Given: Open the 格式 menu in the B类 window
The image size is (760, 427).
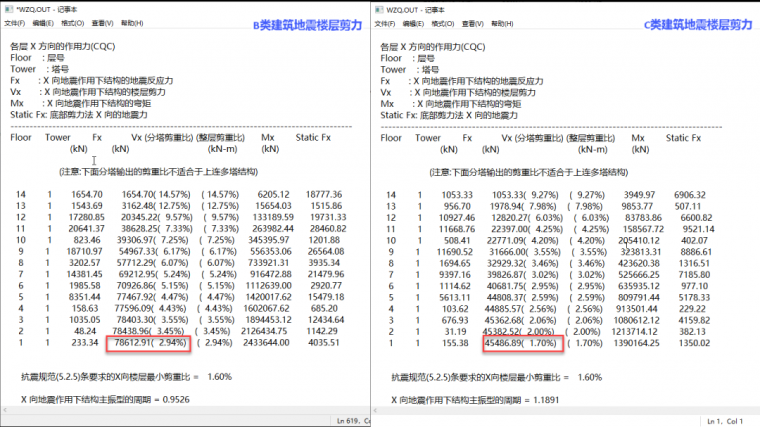Looking at the screenshot, I should pos(72,22).
